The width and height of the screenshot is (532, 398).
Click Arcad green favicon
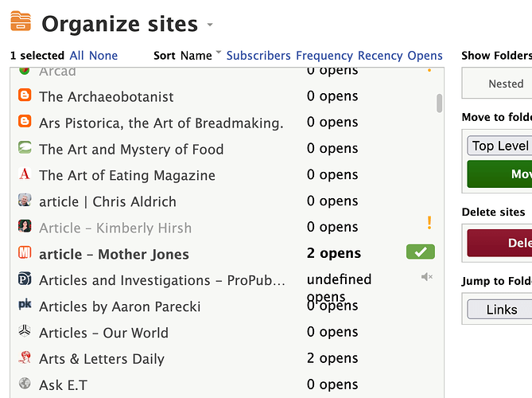[24, 71]
